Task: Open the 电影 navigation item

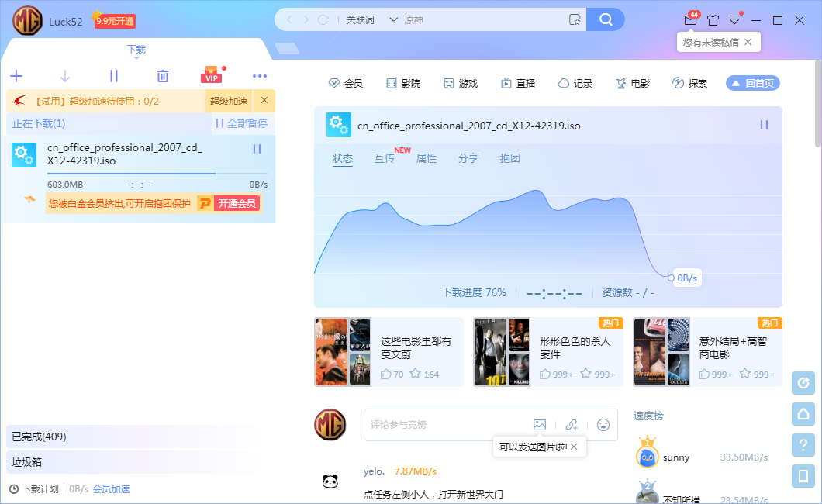Action: pos(633,83)
